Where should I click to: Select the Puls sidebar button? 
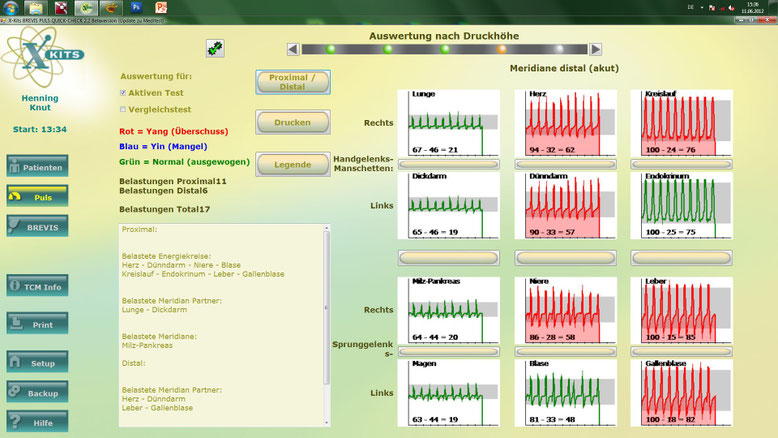pyautogui.click(x=37, y=197)
